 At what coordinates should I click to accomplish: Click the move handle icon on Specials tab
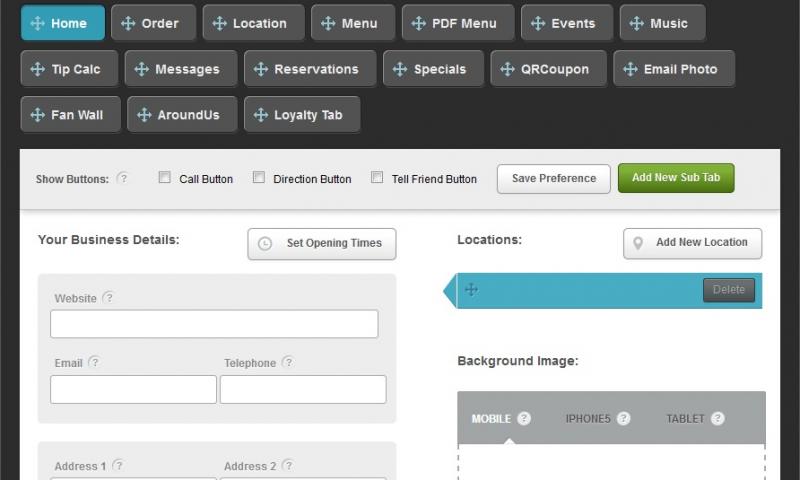click(400, 69)
